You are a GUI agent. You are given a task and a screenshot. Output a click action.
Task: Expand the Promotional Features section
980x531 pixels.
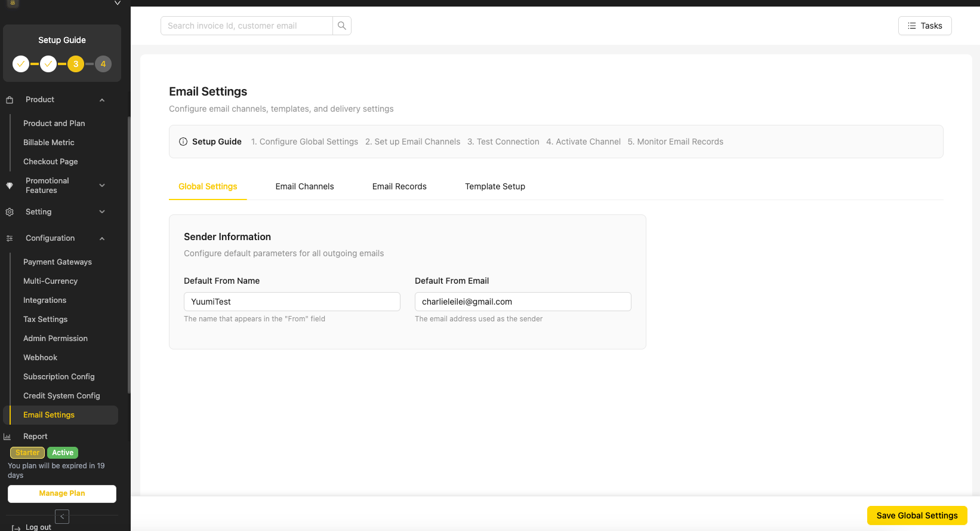pyautogui.click(x=102, y=186)
